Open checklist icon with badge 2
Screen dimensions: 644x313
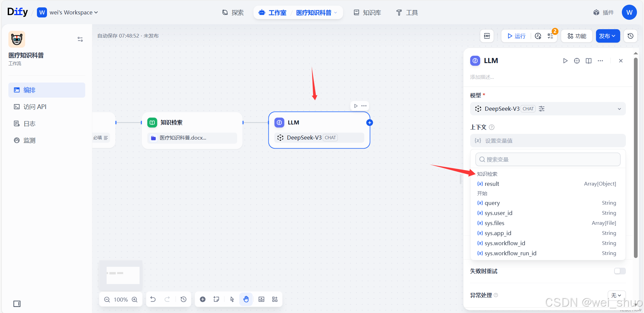tap(551, 36)
